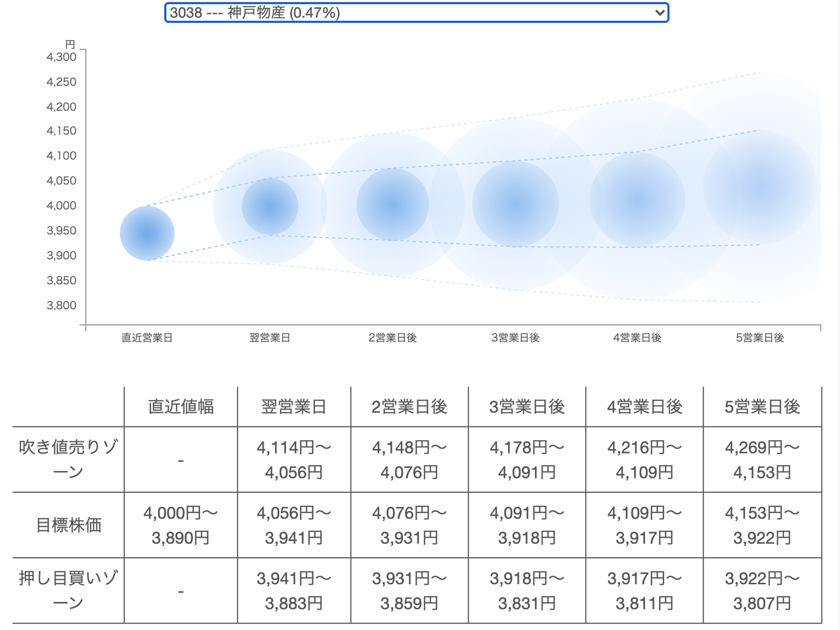The width and height of the screenshot is (840, 630).
Task: Click the 4,269円〜4,153円 sell zone cell
Action: coord(763,459)
